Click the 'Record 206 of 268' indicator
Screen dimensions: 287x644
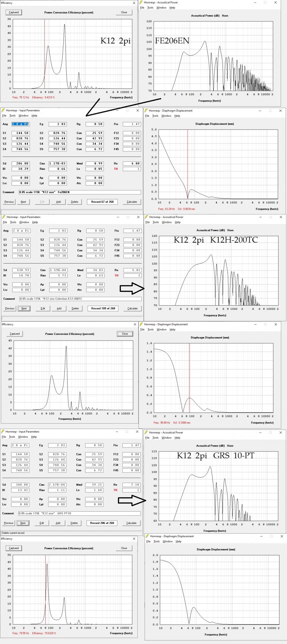[102, 523]
